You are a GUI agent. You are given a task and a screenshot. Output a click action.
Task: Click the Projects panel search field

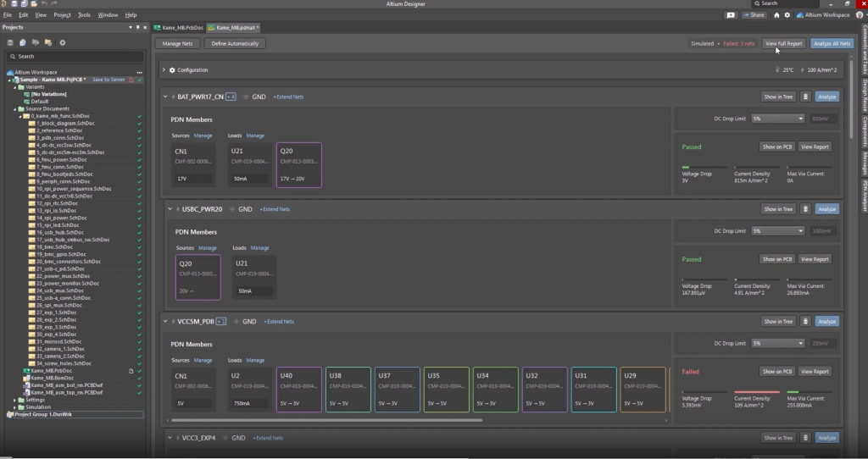[x=75, y=56]
